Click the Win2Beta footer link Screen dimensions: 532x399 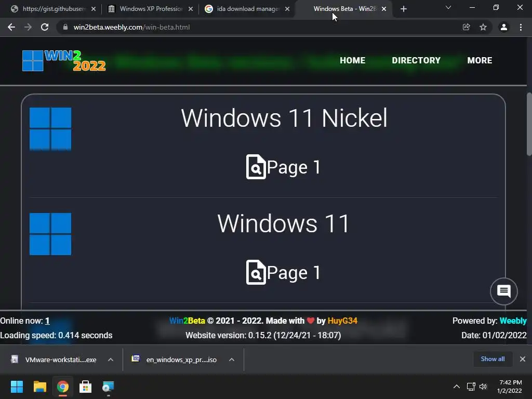(187, 321)
